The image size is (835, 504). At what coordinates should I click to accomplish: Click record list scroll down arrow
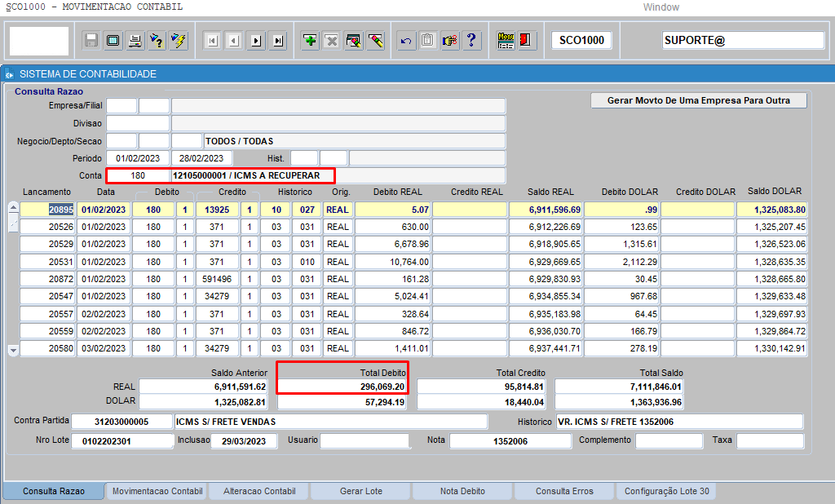(x=13, y=351)
